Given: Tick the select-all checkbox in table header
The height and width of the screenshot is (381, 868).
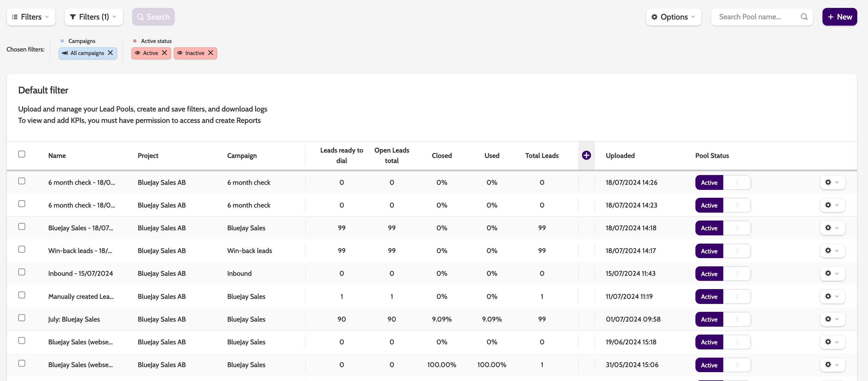Looking at the screenshot, I should (x=22, y=154).
